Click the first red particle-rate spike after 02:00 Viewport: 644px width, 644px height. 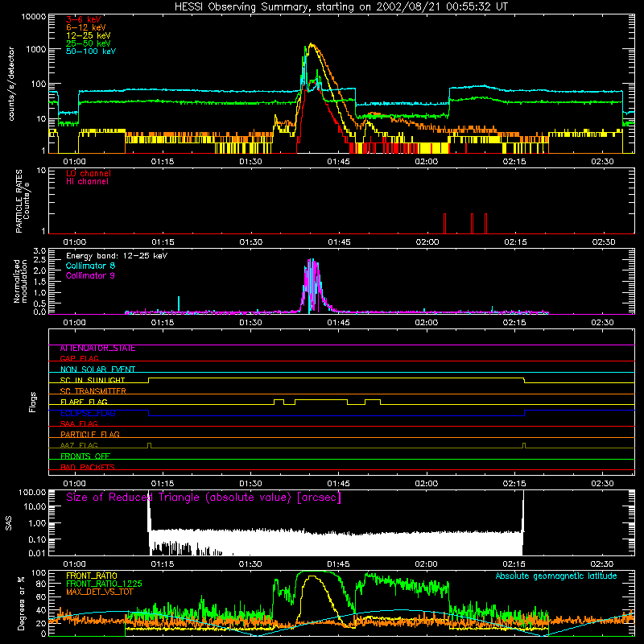[x=445, y=224]
